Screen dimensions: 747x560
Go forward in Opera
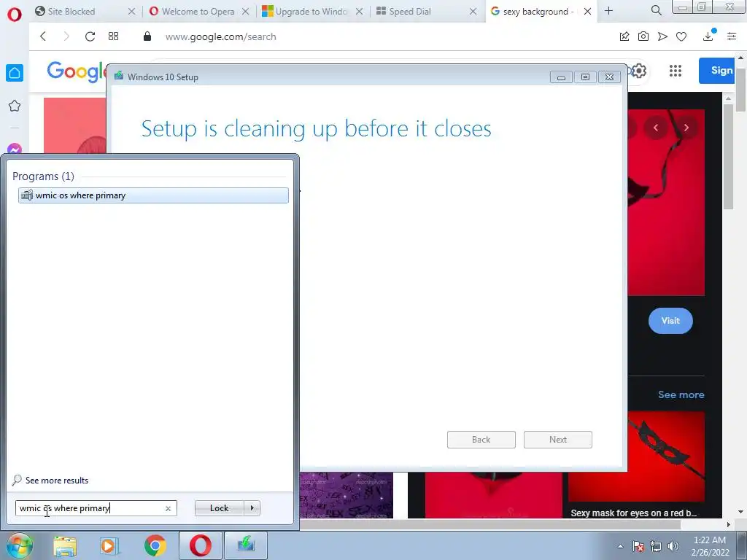66,36
